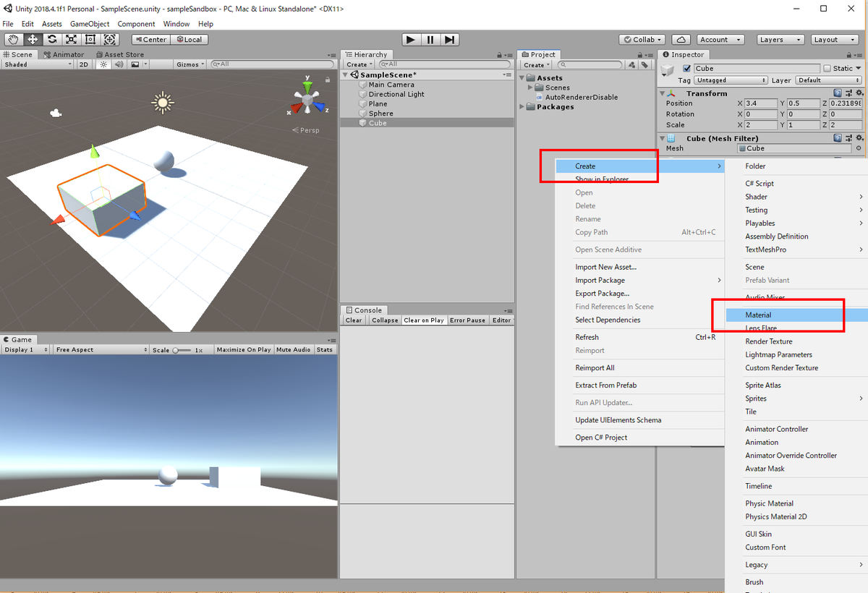Open the Account dropdown

pos(720,40)
